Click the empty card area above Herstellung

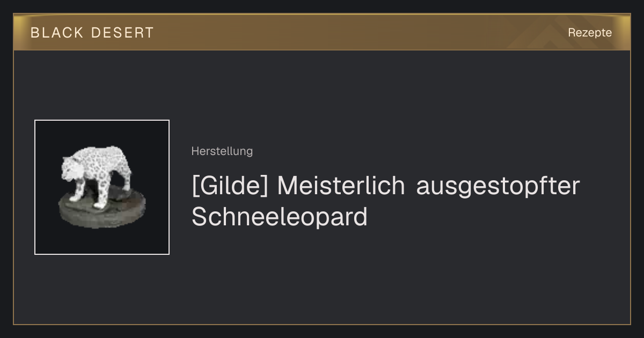tap(376, 97)
